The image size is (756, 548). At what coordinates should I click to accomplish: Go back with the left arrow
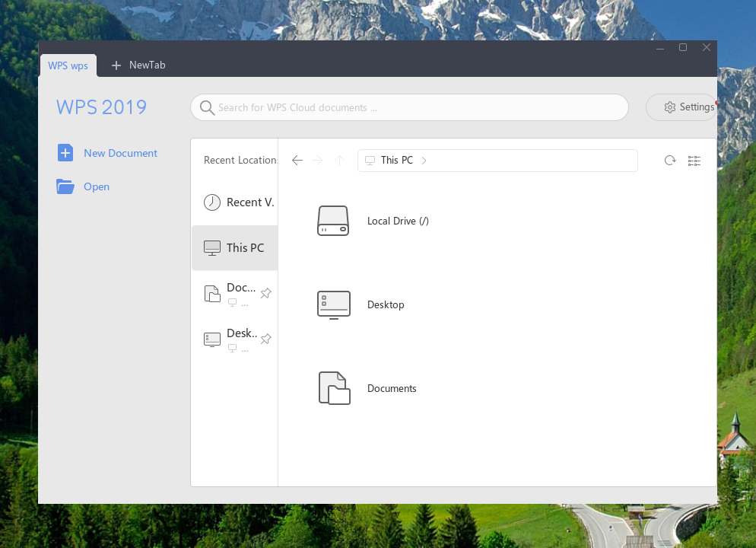[x=297, y=161]
